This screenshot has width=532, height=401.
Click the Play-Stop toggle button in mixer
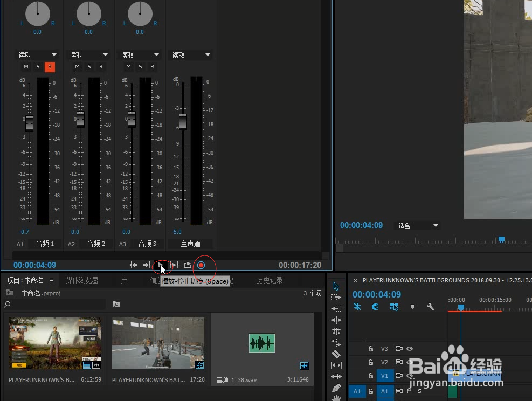click(x=161, y=265)
